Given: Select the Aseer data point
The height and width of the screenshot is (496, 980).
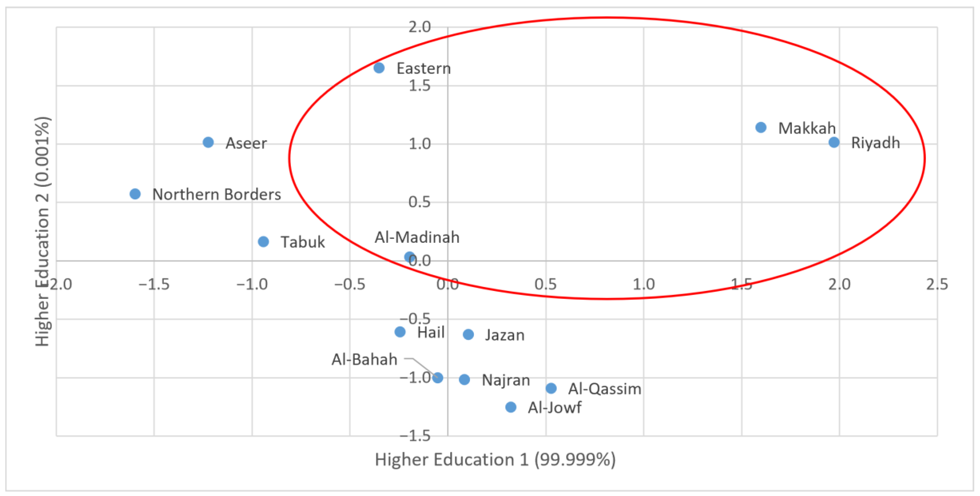Looking at the screenshot, I should 208,142.
